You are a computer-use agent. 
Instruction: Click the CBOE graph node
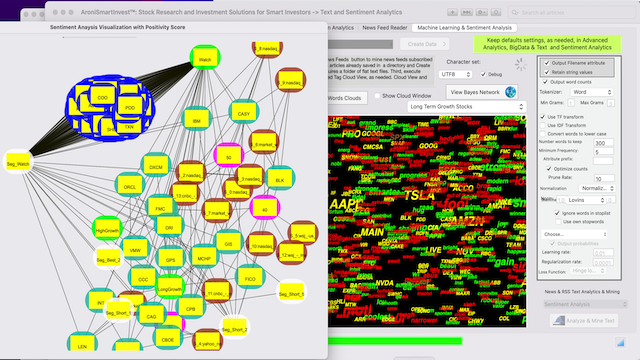coord(168,338)
